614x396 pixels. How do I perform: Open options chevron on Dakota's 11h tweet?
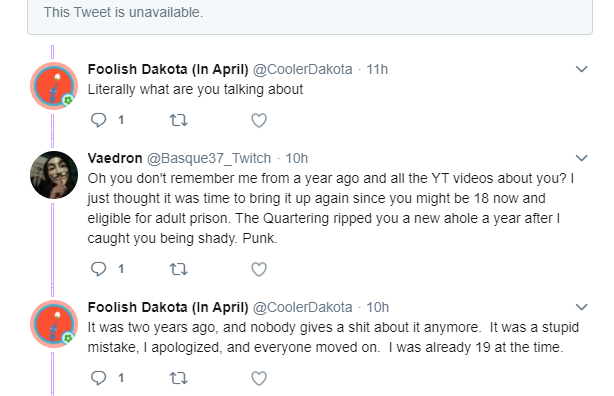tap(581, 69)
